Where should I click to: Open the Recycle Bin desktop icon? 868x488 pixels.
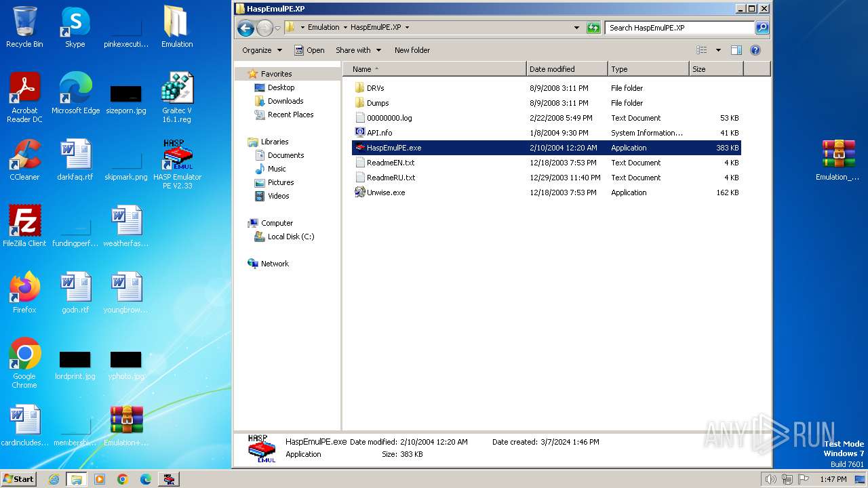pyautogui.click(x=24, y=27)
